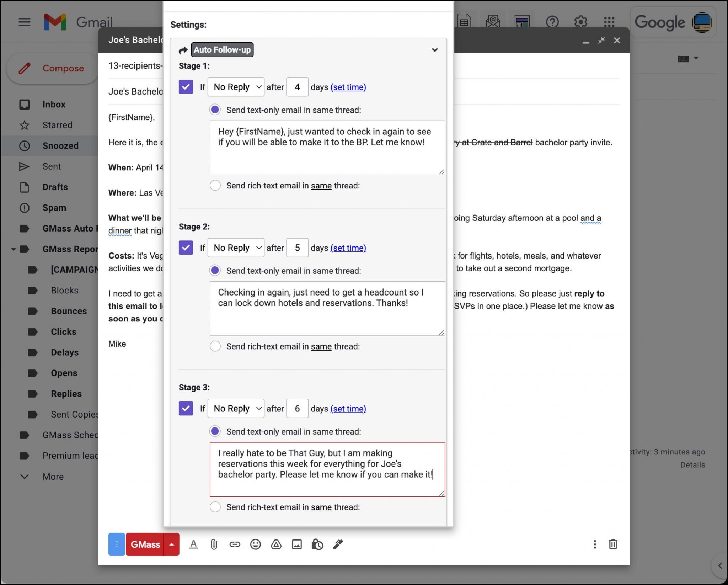The height and width of the screenshot is (585, 728).
Task: Click the text formatting options icon
Action: [x=193, y=544]
